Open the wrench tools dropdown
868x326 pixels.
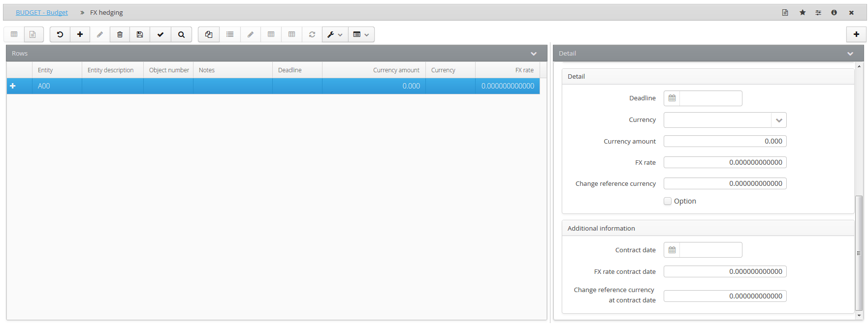tap(335, 34)
